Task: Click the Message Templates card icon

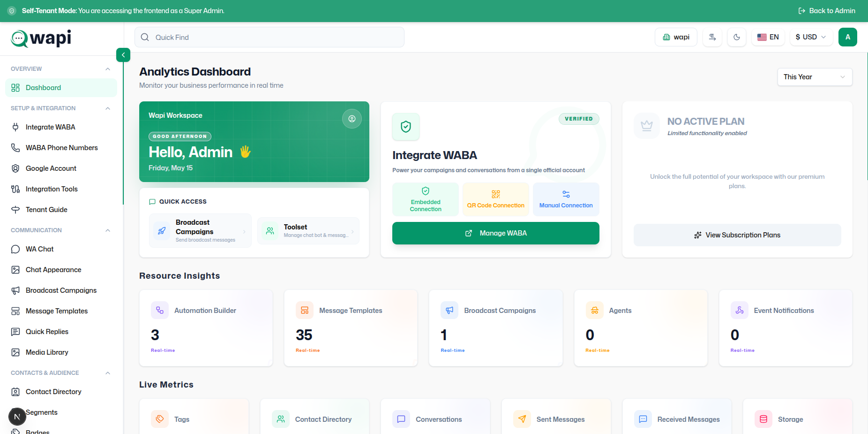Action: coord(305,310)
